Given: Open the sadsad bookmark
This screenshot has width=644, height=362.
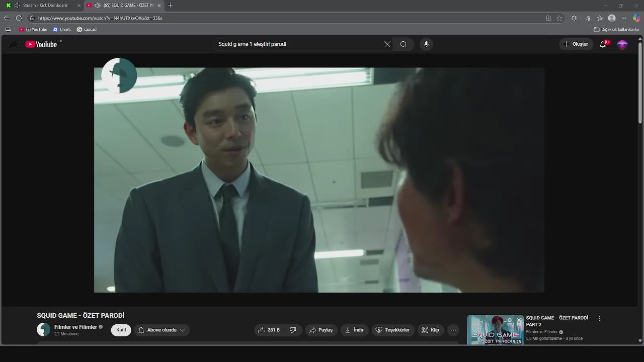Looking at the screenshot, I should click(87, 30).
